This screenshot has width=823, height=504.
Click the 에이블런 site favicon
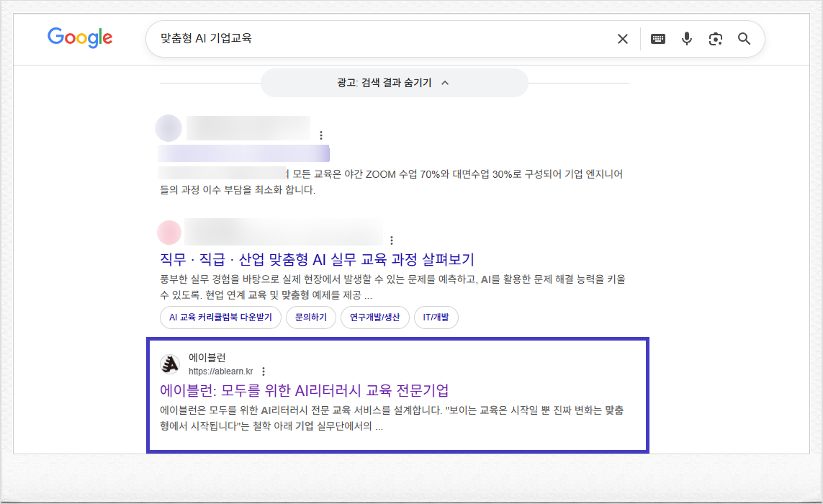(170, 364)
